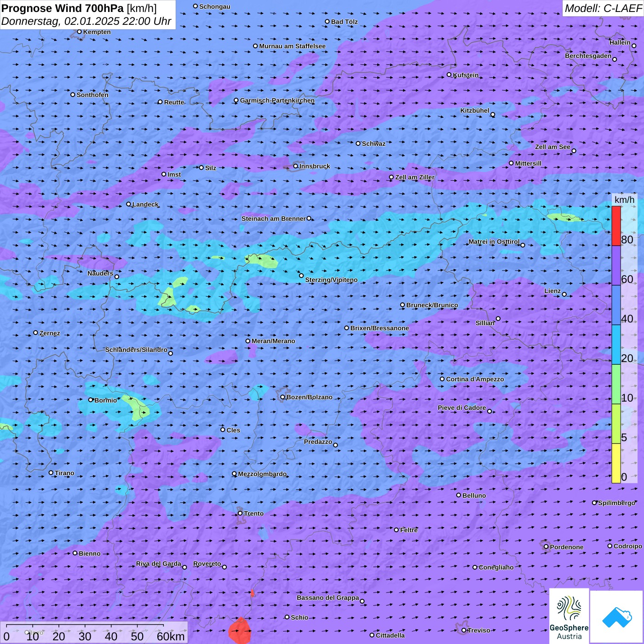This screenshot has height=644, width=644.
Task: Click the Landeck label
Action: (x=145, y=204)
